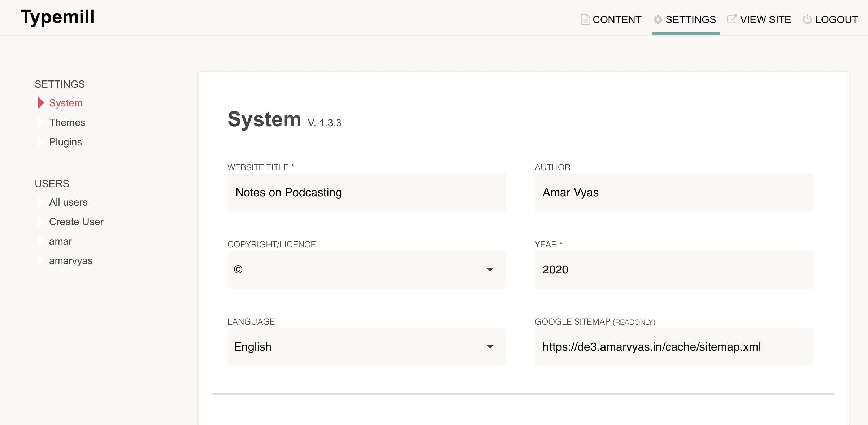The width and height of the screenshot is (868, 425).
Task: Click the LANGUAGE label
Action: click(251, 322)
